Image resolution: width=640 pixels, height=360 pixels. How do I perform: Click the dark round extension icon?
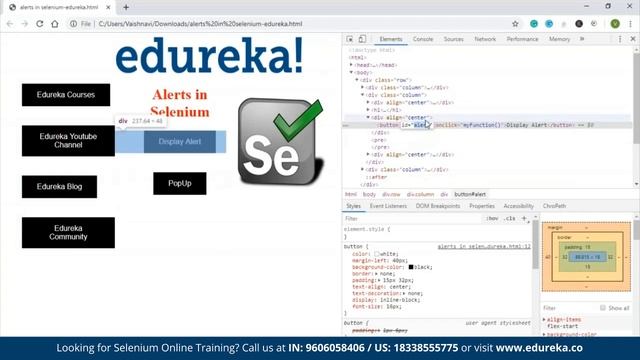point(579,24)
